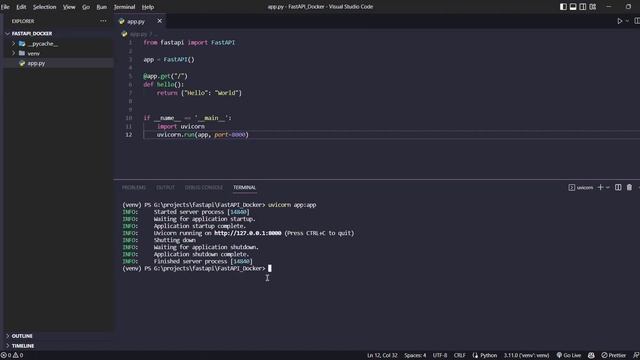Open the new terminal profile dropdown
The width and height of the screenshot is (640, 360).
(608, 187)
